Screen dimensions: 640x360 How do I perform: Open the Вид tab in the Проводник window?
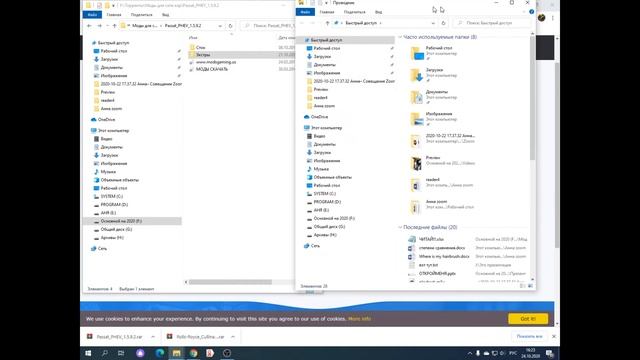(x=378, y=12)
